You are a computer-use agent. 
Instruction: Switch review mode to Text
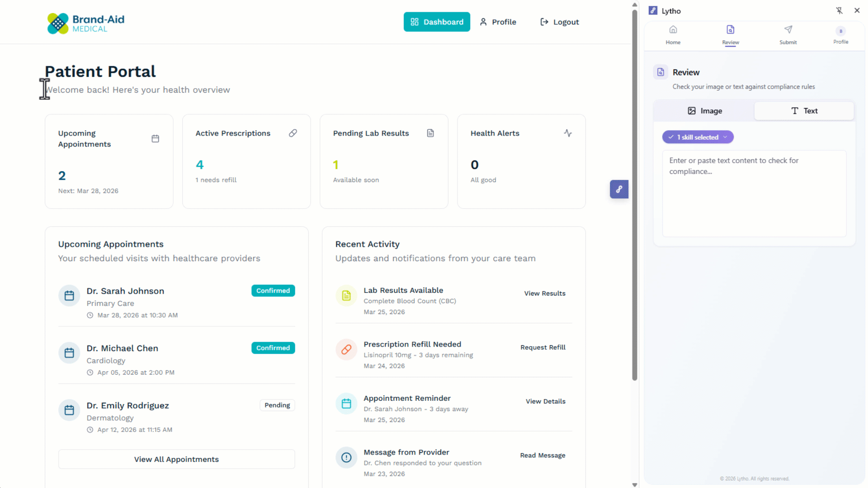[804, 111]
